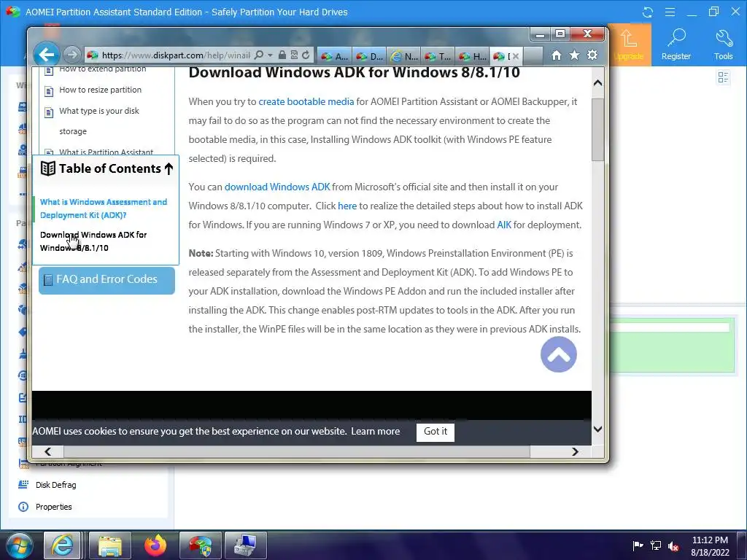This screenshot has width=747, height=560.
Task: Go back using the browser back arrow
Action: tap(46, 55)
